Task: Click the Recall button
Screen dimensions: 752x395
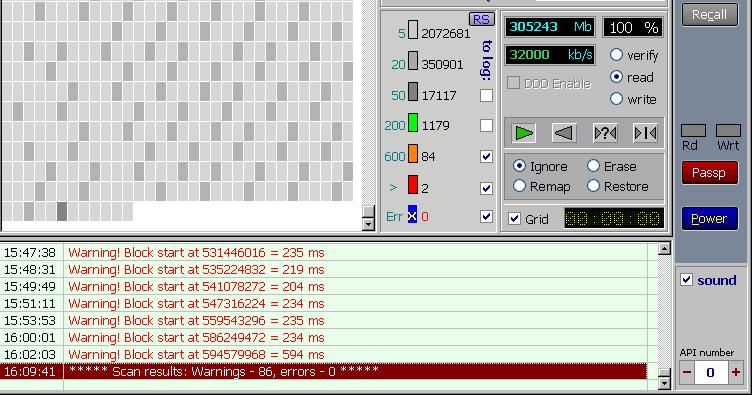Action: [710, 15]
